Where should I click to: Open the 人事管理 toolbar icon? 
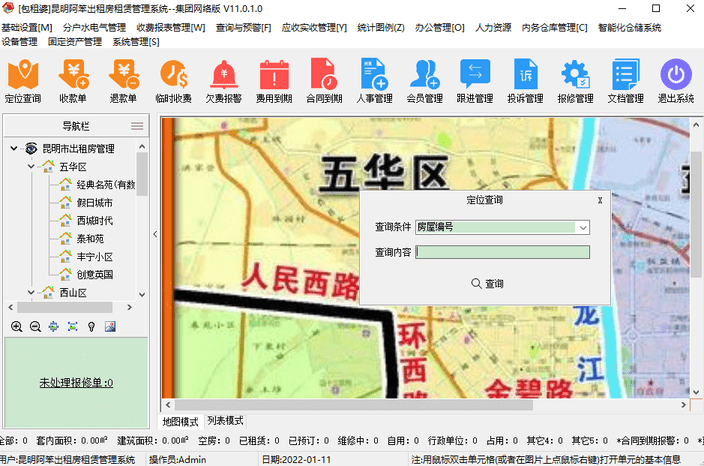(x=374, y=81)
